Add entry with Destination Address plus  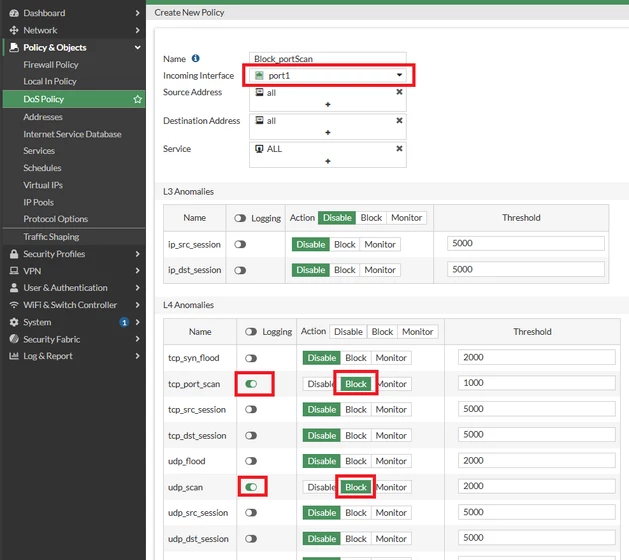[328, 132]
